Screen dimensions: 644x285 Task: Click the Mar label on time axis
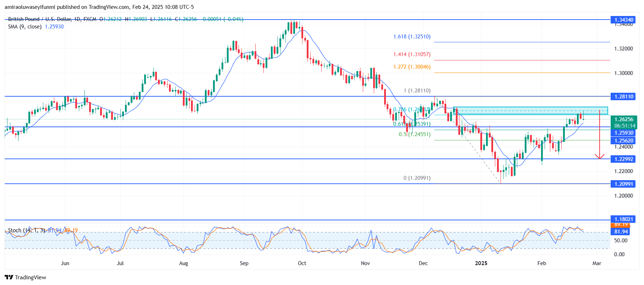597,263
